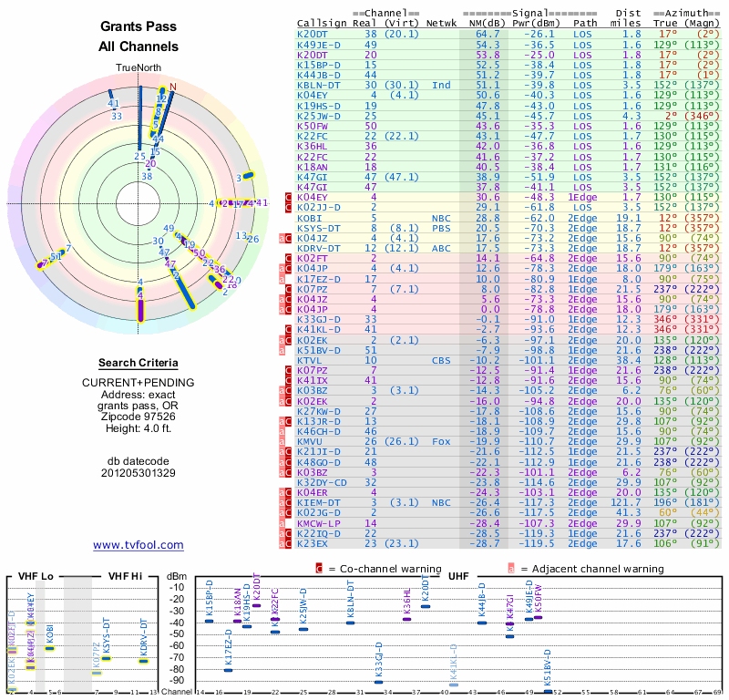Click adjacent warning icon next to KMVU
Viewport: 729px width, 700px height.
point(282,440)
